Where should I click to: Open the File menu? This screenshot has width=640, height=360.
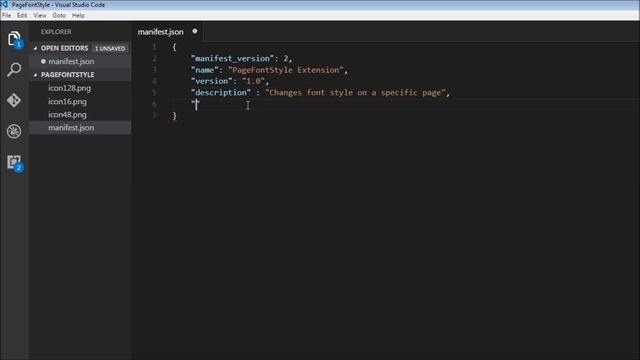click(x=7, y=16)
